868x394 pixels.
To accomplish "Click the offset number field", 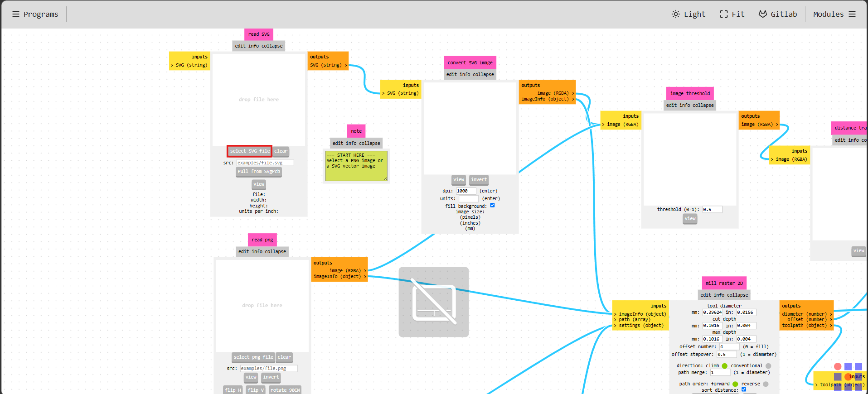I will [729, 347].
